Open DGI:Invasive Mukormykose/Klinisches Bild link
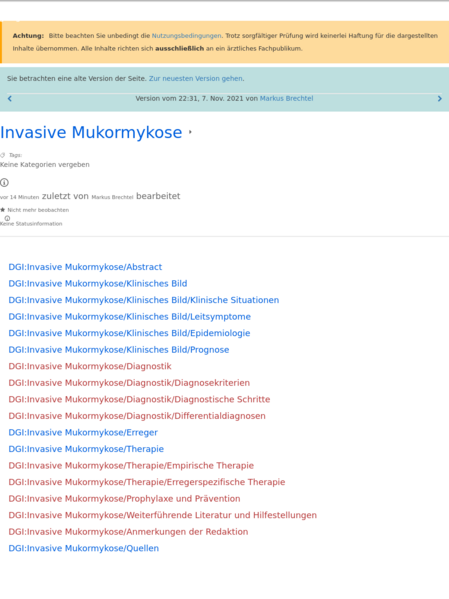 pos(98,283)
